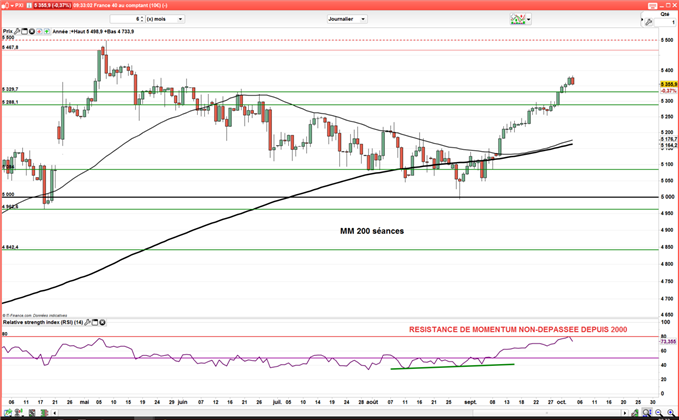Click the third icon in the bottom-left toolbar

click(x=32, y=413)
